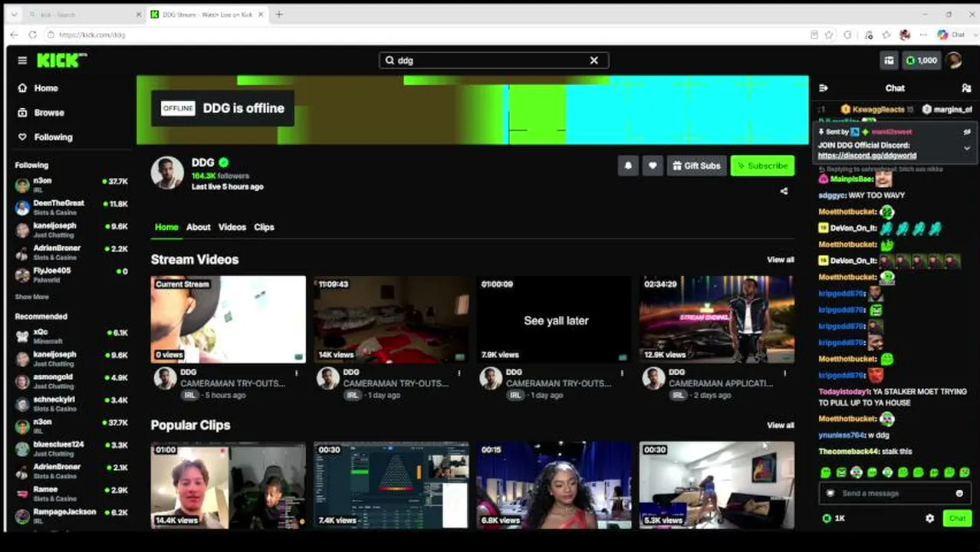The width and height of the screenshot is (980, 552).
Task: Open the user profile avatar menu
Action: [x=954, y=61]
